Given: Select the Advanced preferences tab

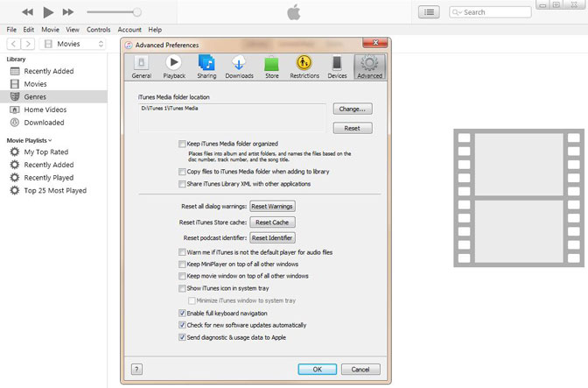Looking at the screenshot, I should 369,67.
